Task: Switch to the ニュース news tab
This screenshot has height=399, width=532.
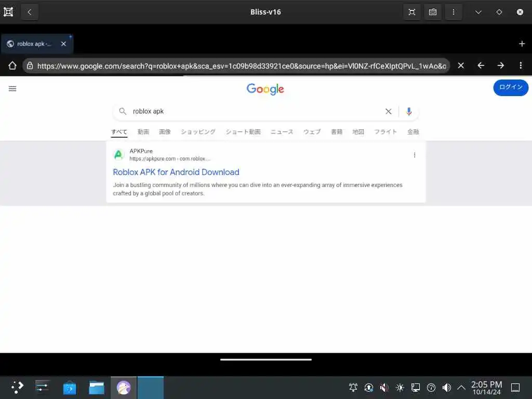Action: [x=282, y=131]
